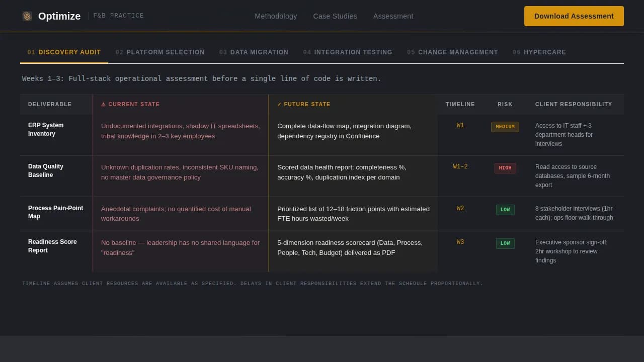The image size is (644, 362).
Task: Go to the Assessment nav link
Action: tap(393, 16)
